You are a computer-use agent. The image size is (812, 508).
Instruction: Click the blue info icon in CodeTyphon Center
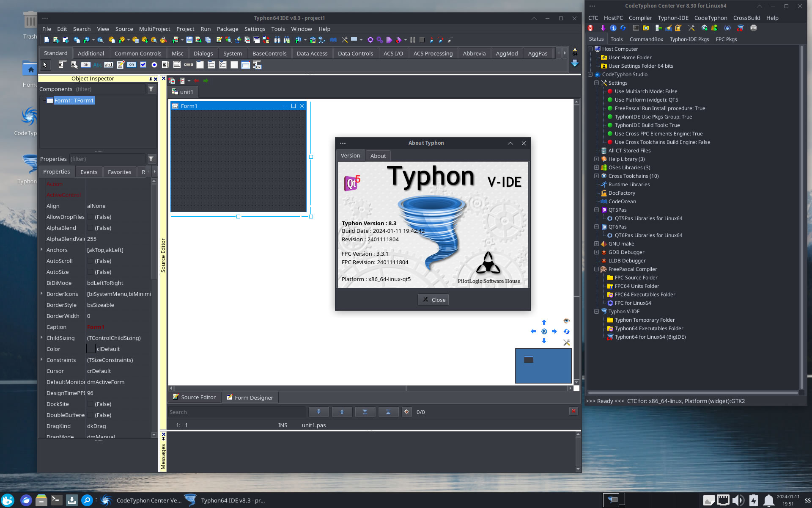pyautogui.click(x=613, y=28)
